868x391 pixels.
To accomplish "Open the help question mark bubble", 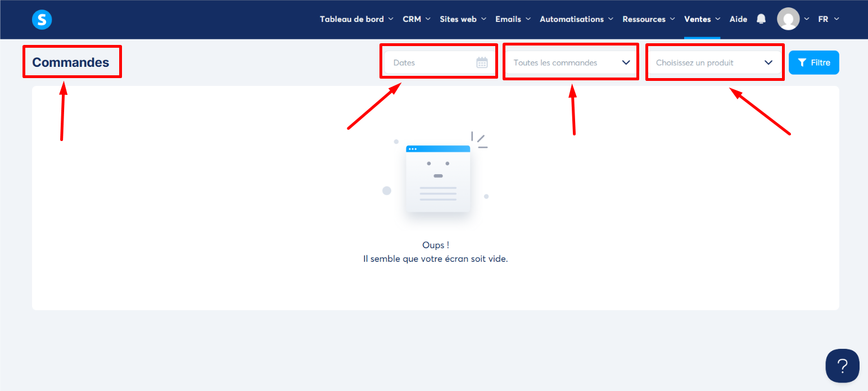I will point(842,366).
